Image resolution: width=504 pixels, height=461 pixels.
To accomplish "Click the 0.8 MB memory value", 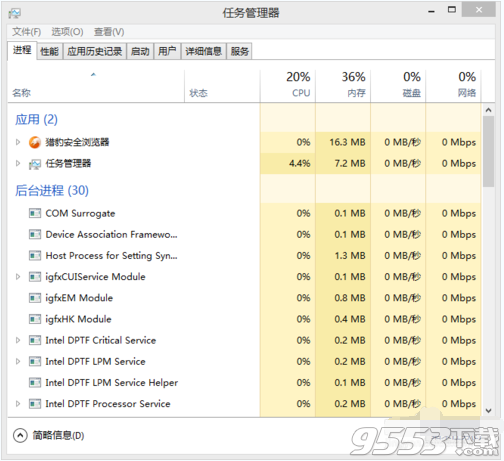I will 350,298.
